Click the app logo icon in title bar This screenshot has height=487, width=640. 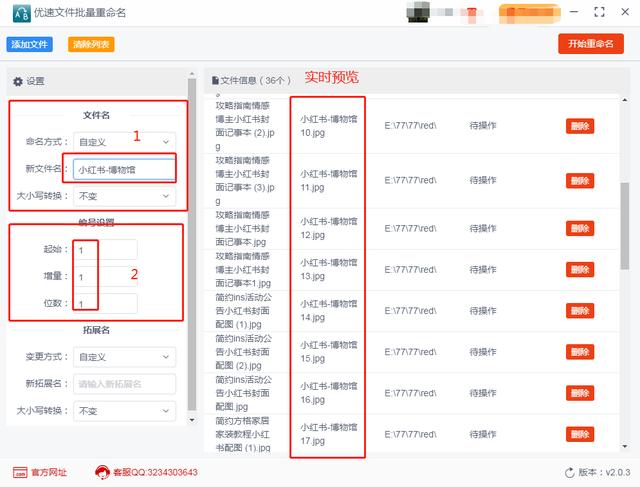(21, 13)
